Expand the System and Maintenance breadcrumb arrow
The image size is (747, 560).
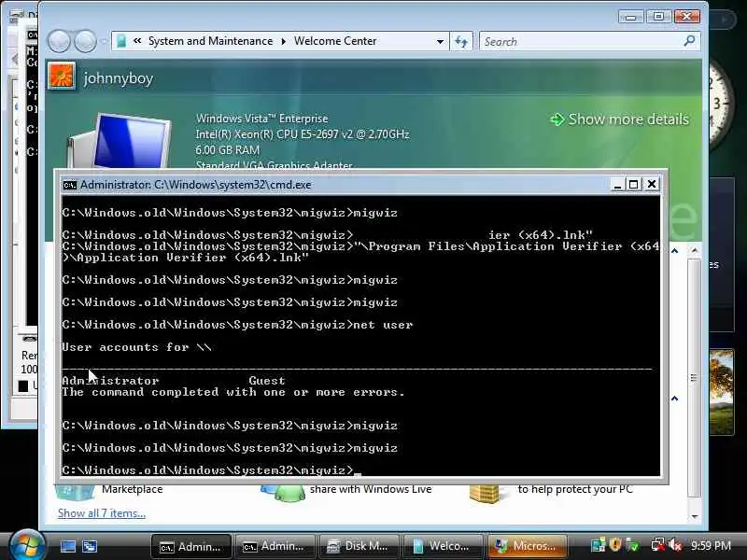point(284,41)
